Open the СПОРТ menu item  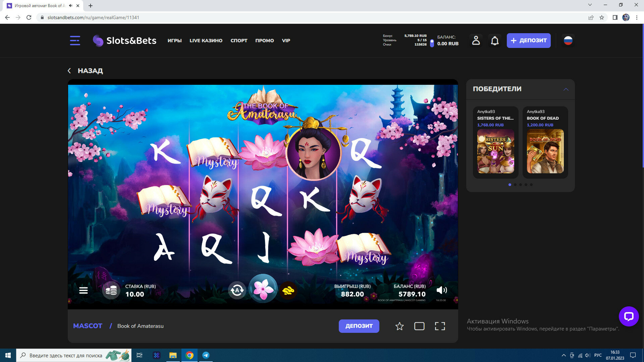coord(239,41)
